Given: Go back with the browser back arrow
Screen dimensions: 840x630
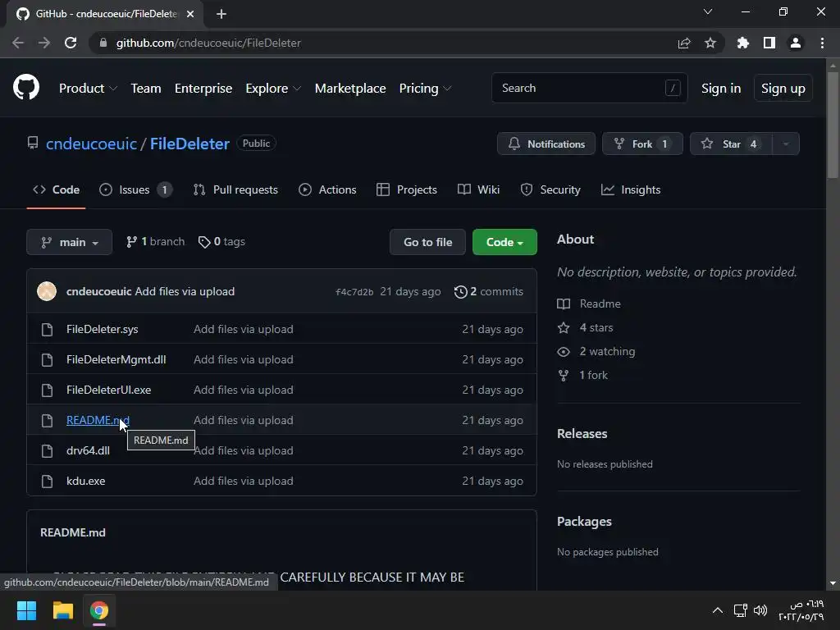Looking at the screenshot, I should click(18, 43).
